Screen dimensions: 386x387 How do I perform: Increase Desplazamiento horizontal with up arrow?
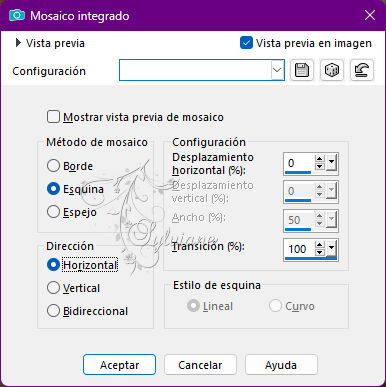(320, 159)
